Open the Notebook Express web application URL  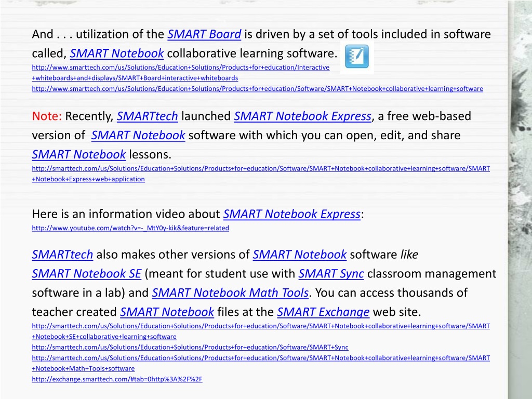coord(261,174)
